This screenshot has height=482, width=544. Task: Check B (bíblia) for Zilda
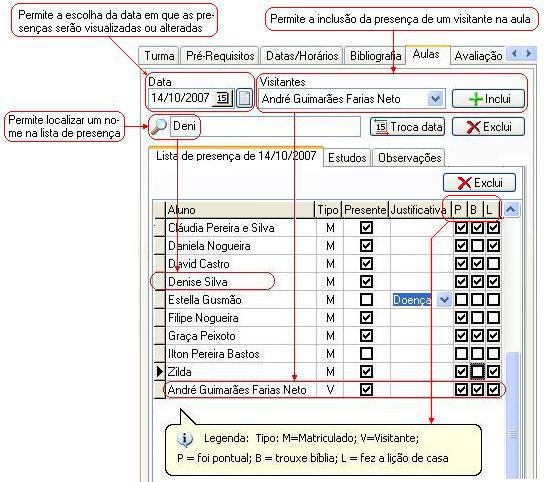point(477,372)
